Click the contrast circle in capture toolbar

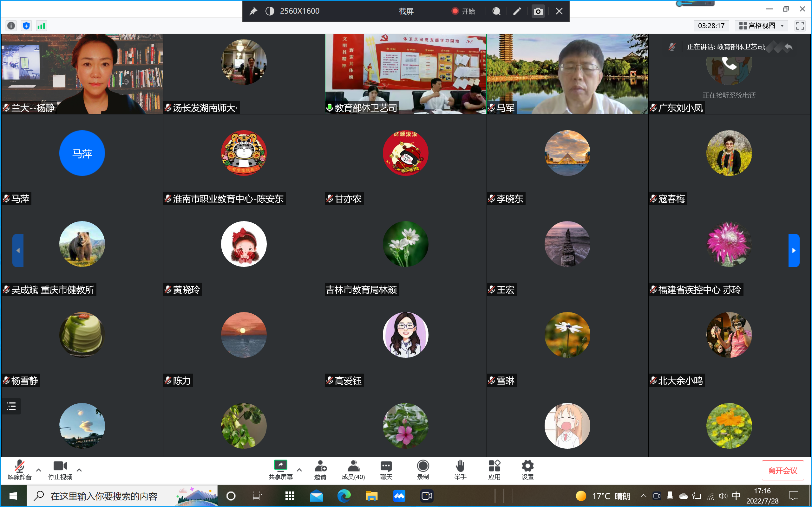point(270,11)
